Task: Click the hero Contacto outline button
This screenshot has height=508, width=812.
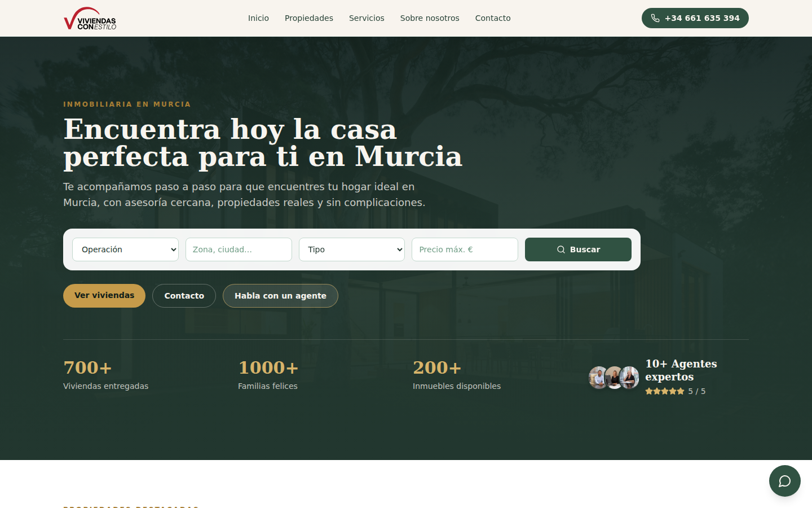Action: 184,296
